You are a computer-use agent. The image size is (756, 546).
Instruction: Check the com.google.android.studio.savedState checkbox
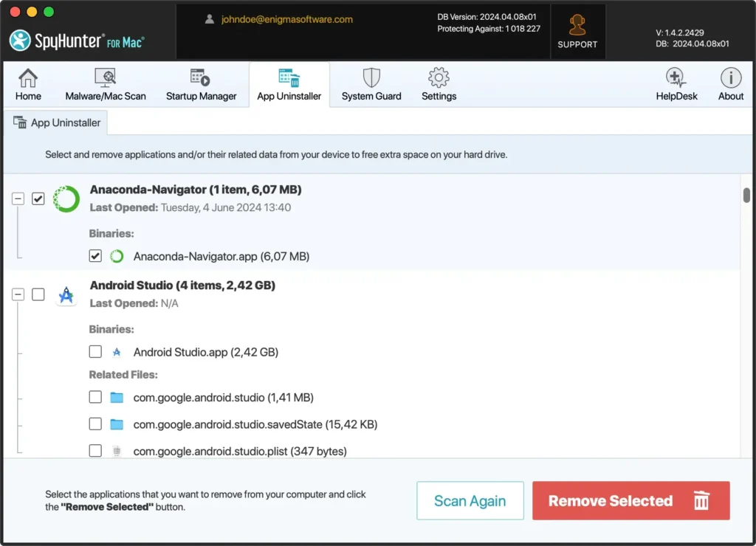pyautogui.click(x=95, y=424)
